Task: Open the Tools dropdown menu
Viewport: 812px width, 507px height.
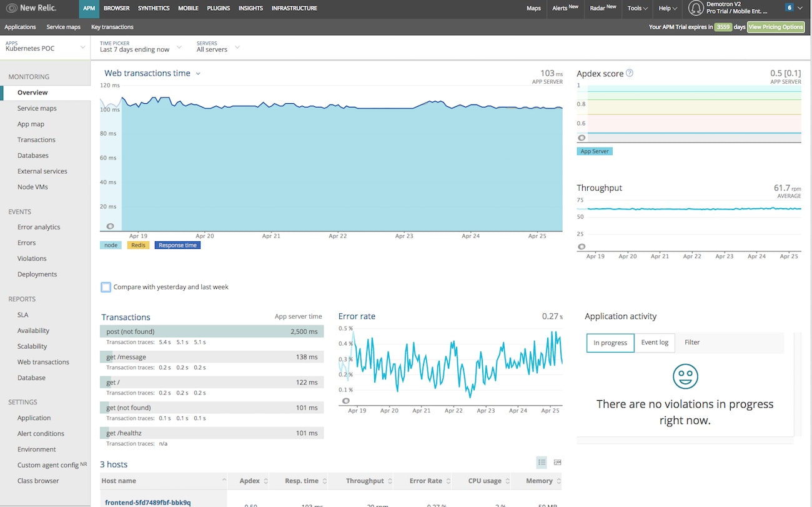Action: pos(637,8)
